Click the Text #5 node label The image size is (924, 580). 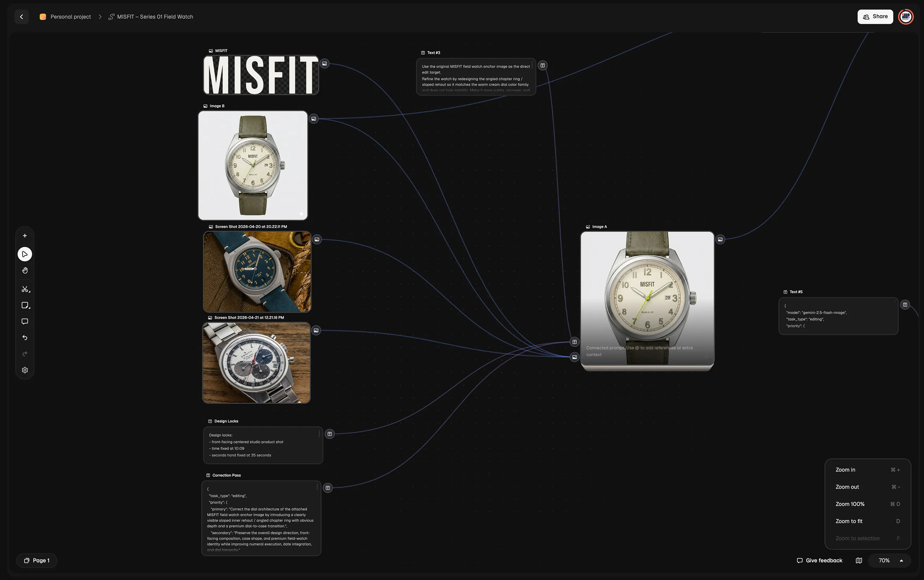pos(796,292)
